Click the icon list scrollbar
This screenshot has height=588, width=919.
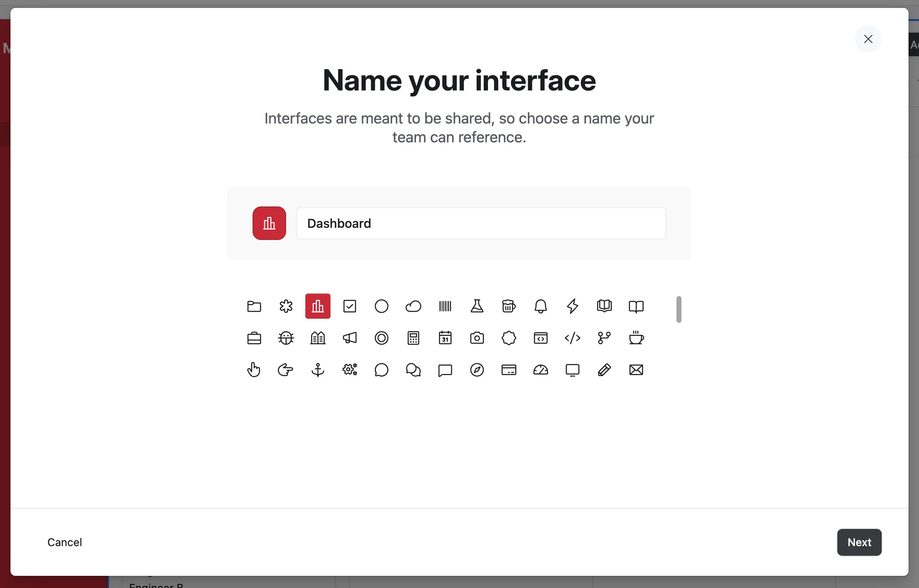679,309
